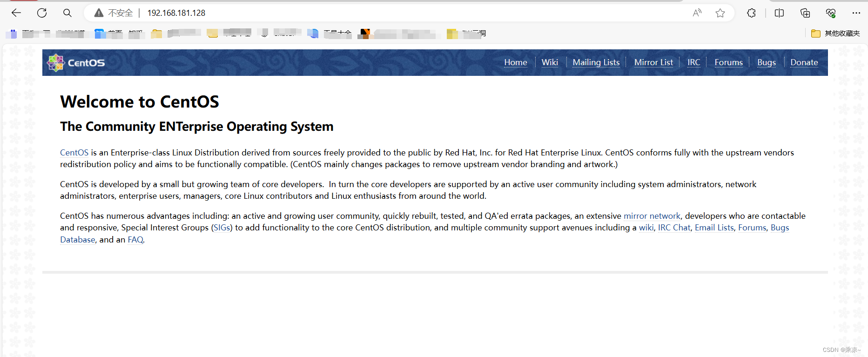Open Collections icon in toolbar
Viewport: 868px width, 357px height.
pyautogui.click(x=805, y=13)
